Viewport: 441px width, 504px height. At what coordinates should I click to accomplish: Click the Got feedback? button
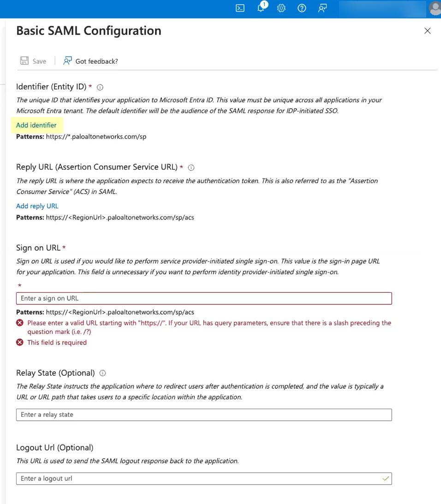96,61
